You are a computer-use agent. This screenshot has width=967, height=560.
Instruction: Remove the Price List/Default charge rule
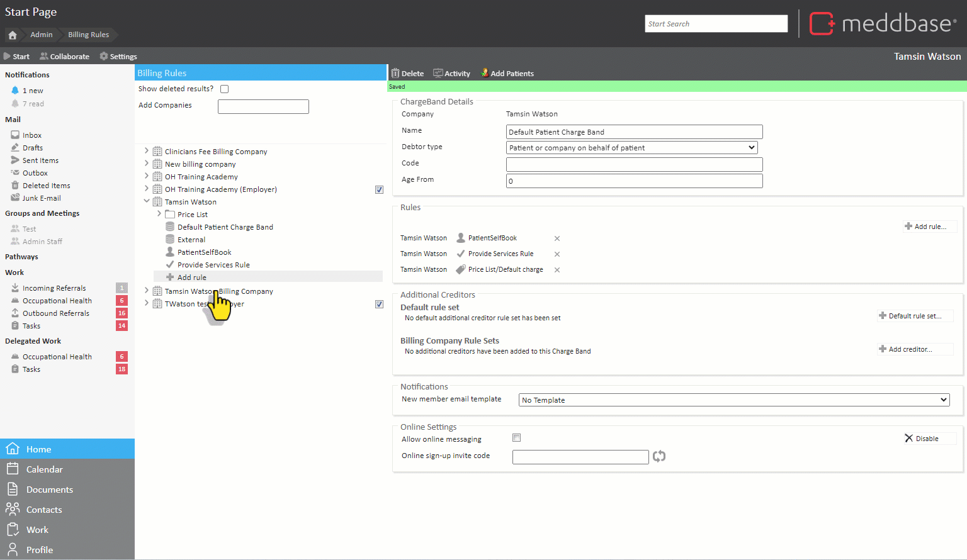pyautogui.click(x=557, y=270)
